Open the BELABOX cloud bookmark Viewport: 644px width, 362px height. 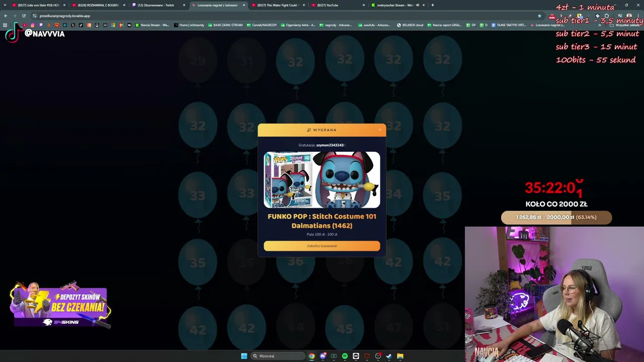pyautogui.click(x=410, y=25)
